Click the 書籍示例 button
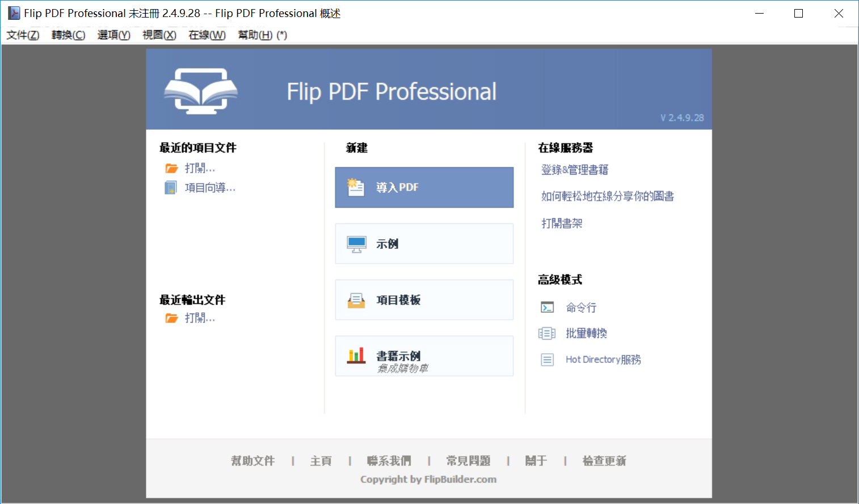 (x=424, y=356)
